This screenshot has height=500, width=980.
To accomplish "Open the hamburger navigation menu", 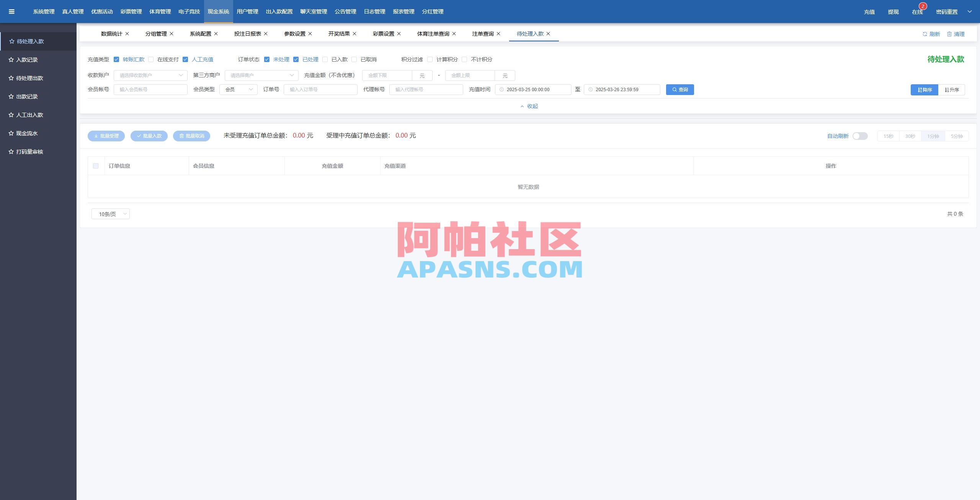I will coord(11,11).
